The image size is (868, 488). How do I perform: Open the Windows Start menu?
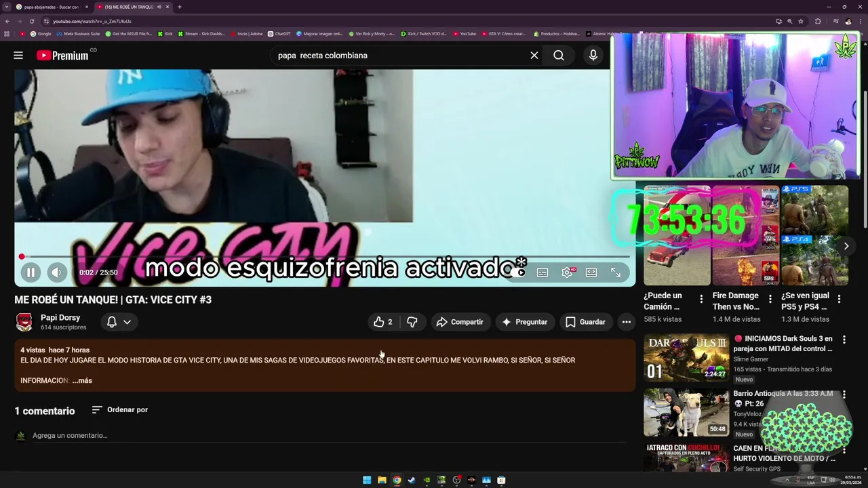[367, 480]
